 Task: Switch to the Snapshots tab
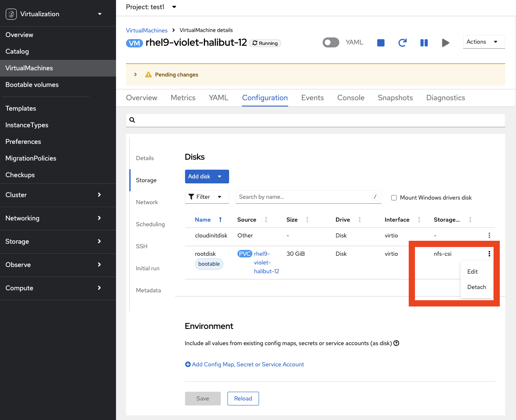[395, 98]
